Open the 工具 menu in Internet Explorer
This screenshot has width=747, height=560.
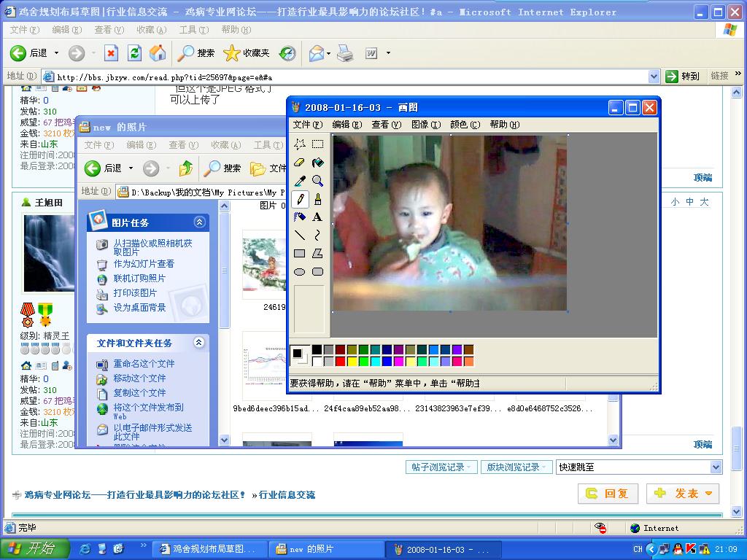(x=193, y=30)
